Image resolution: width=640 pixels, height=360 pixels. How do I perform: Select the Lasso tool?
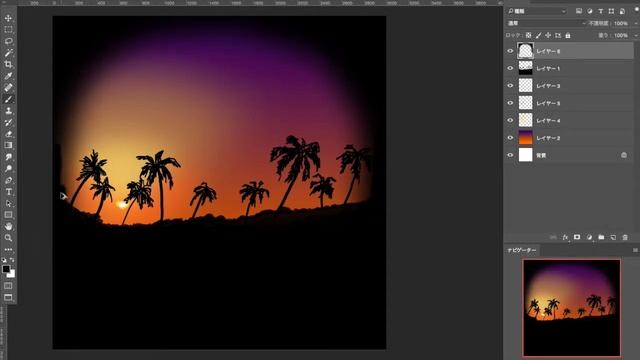pyautogui.click(x=8, y=41)
